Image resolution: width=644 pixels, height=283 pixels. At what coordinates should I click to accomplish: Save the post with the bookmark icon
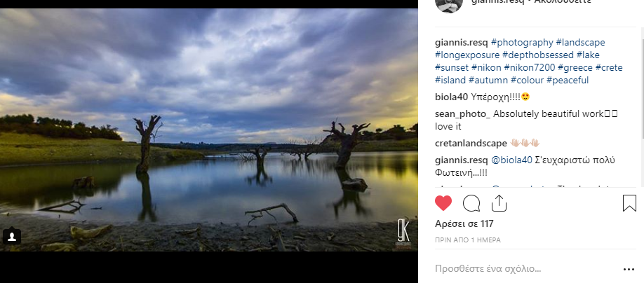(x=629, y=203)
